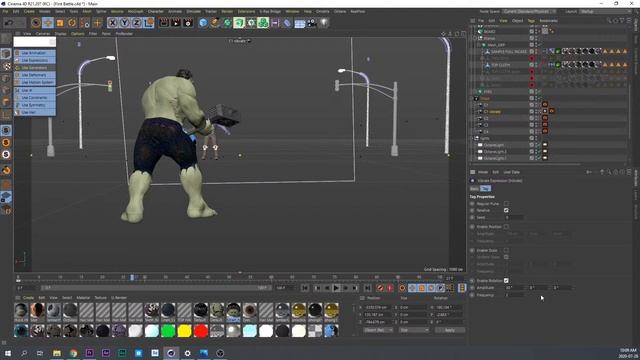Add a Cube primitive from the toolbar
640x360 pixels.
point(203,23)
